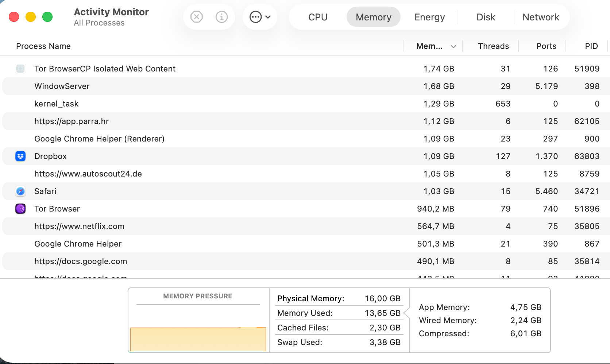Switch to the Disk tab
610x364 pixels.
pyautogui.click(x=486, y=17)
